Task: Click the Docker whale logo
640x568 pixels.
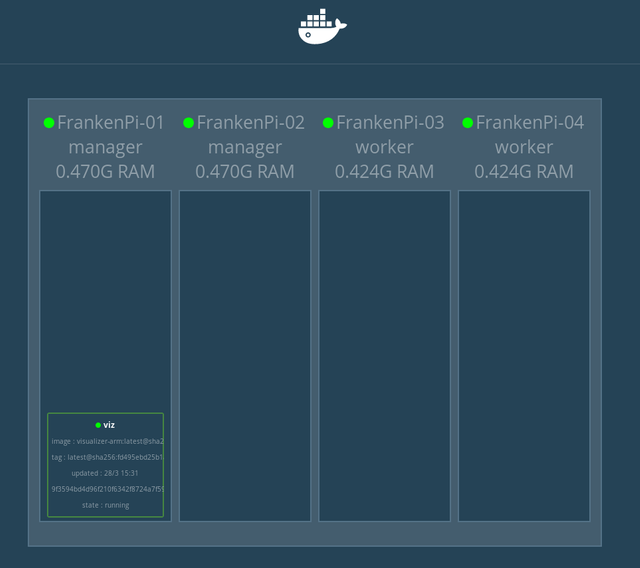Action: point(322,27)
